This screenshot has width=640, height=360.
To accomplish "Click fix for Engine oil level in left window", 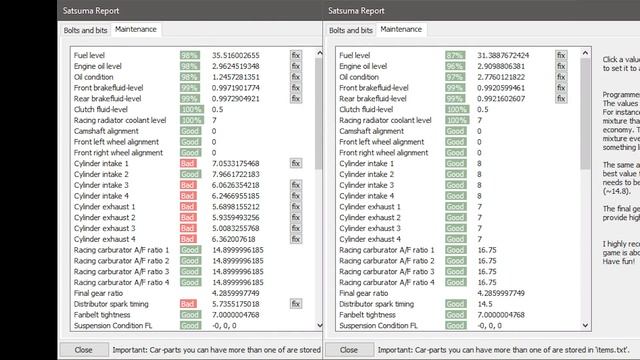I will coord(296,66).
